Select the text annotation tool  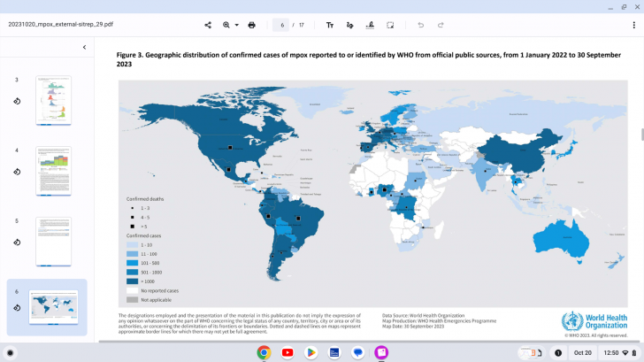330,25
